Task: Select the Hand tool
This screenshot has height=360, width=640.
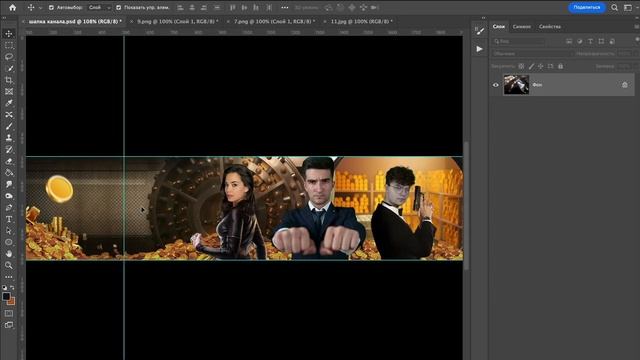Action: pyautogui.click(x=9, y=253)
